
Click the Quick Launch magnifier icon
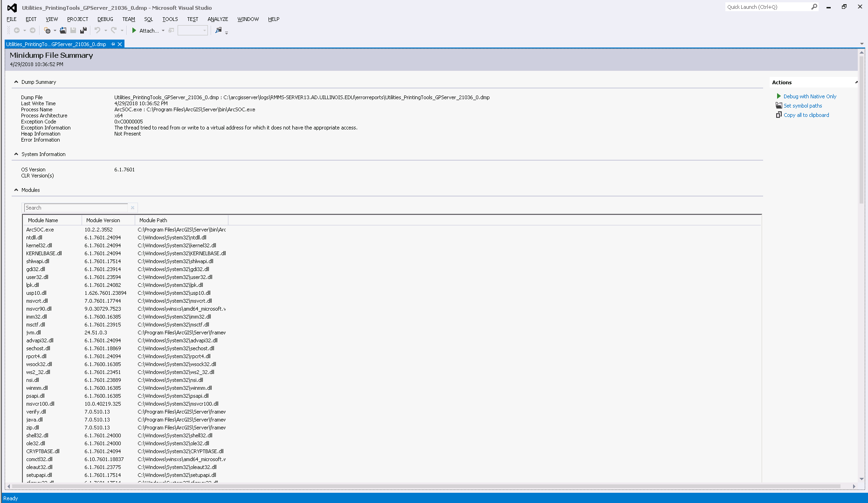[814, 7]
